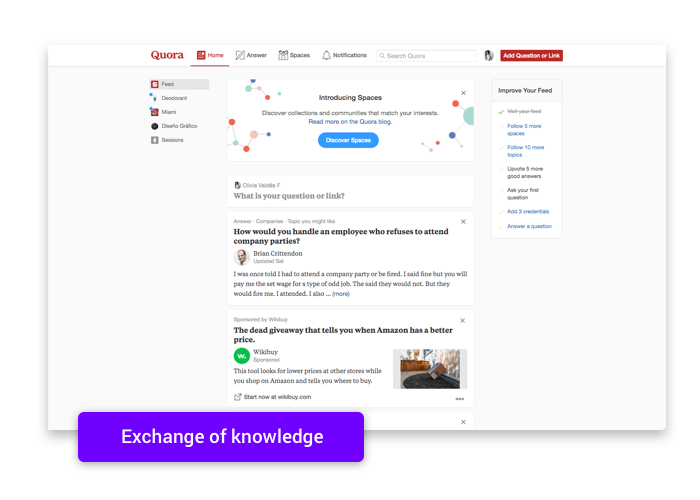Click the Quora logo
This screenshot has height=500, width=700.
point(167,55)
